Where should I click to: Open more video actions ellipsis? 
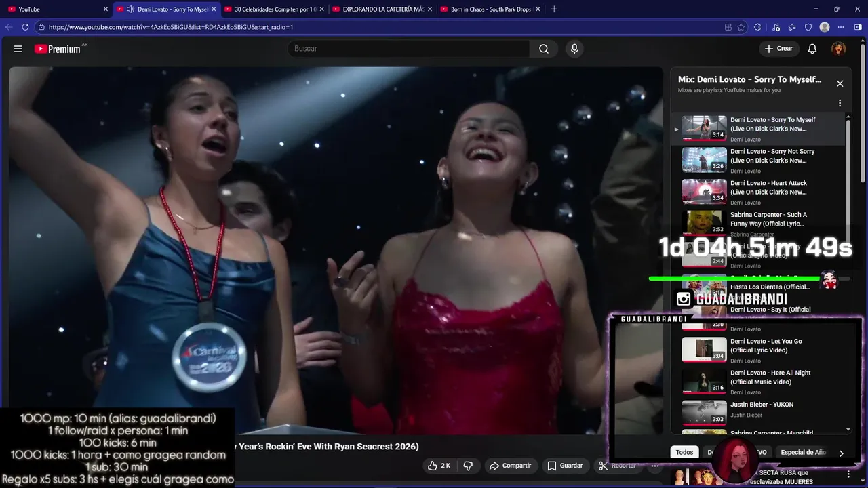coord(655,466)
